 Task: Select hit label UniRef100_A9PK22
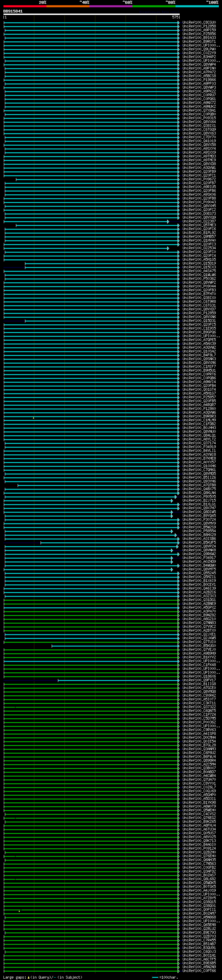point(199,91)
